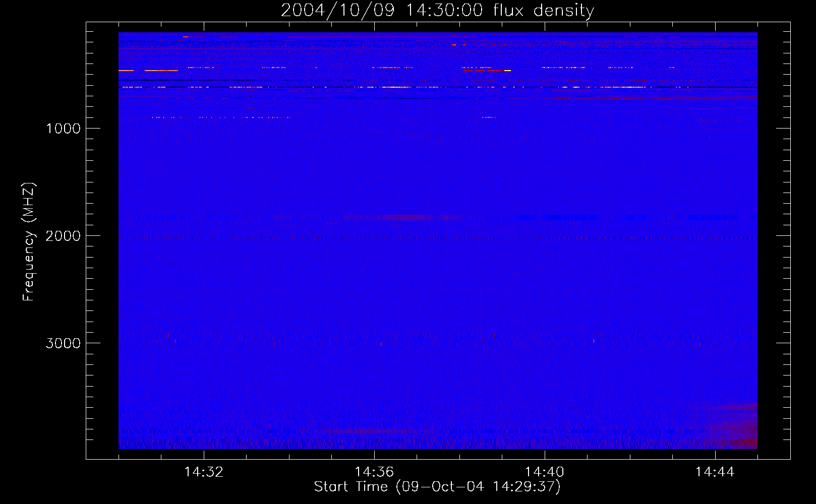Click the 14:40 time tick label
The width and height of the screenshot is (816, 504).
click(x=545, y=472)
